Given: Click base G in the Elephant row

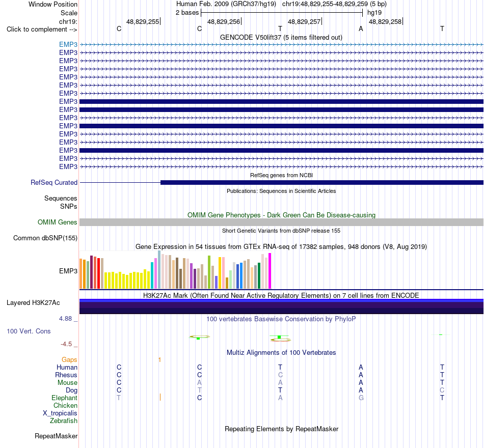Looking at the screenshot, I should coord(361,398).
